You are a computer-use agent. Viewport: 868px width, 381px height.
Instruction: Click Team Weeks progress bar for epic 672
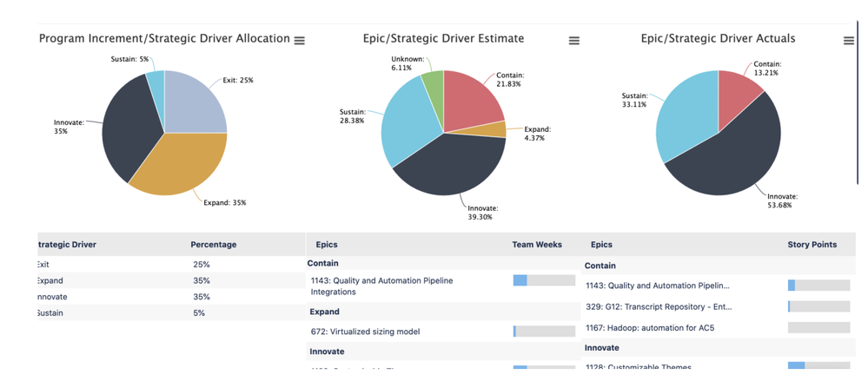(x=544, y=332)
